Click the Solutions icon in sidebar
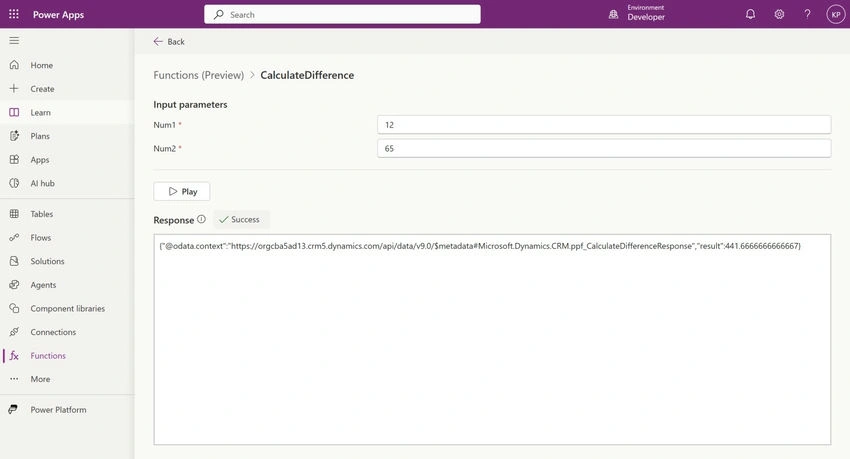 pyautogui.click(x=14, y=261)
